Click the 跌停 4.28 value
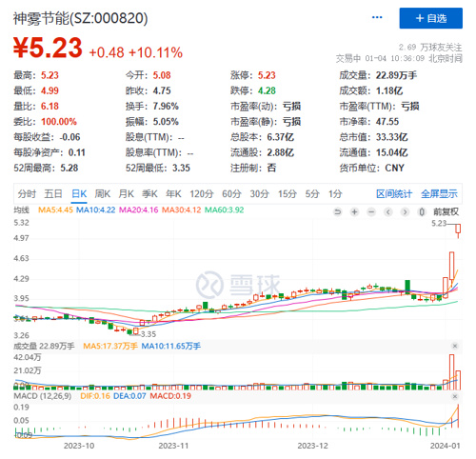Image resolution: width=476 pixels, height=459 pixels. pyautogui.click(x=267, y=90)
